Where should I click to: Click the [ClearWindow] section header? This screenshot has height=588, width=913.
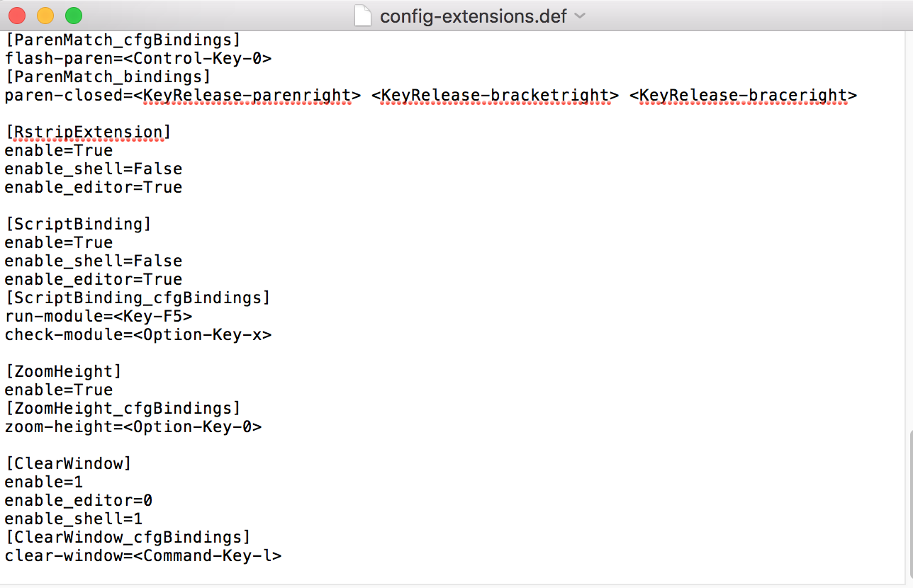tap(68, 463)
